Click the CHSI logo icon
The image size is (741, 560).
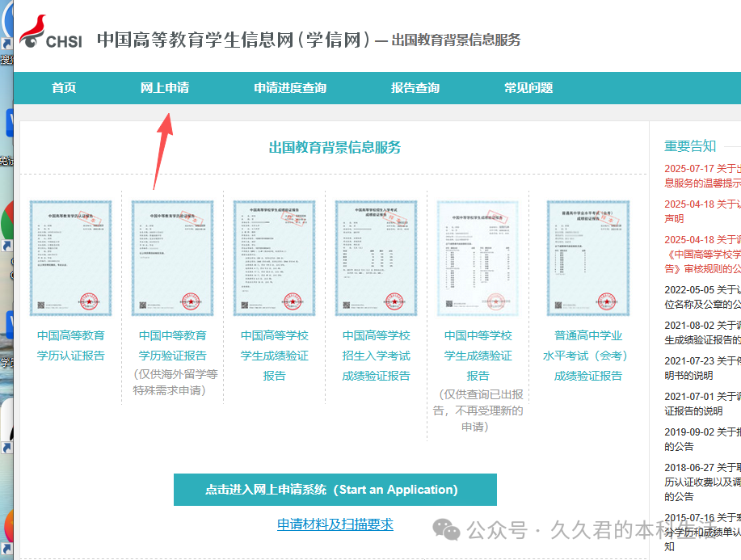50,32
